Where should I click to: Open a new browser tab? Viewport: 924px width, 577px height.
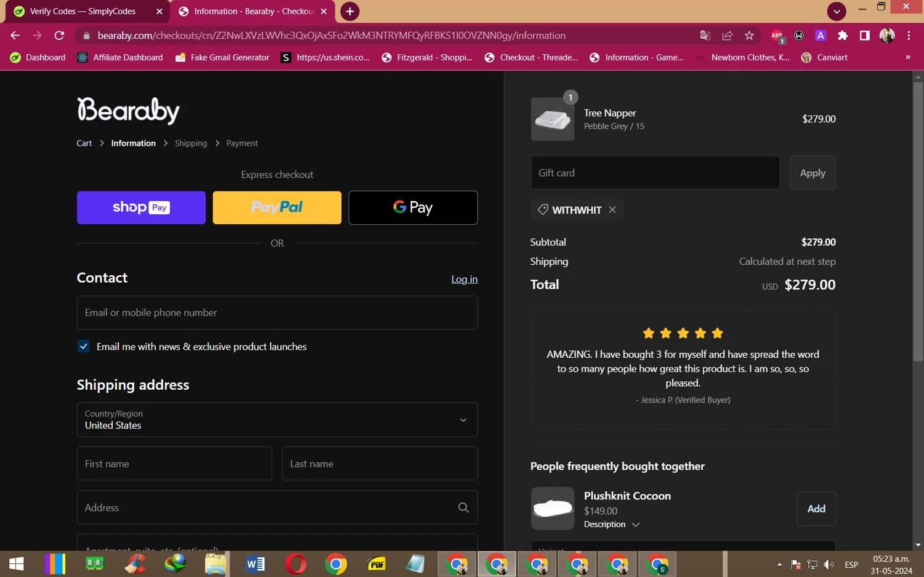pos(350,11)
